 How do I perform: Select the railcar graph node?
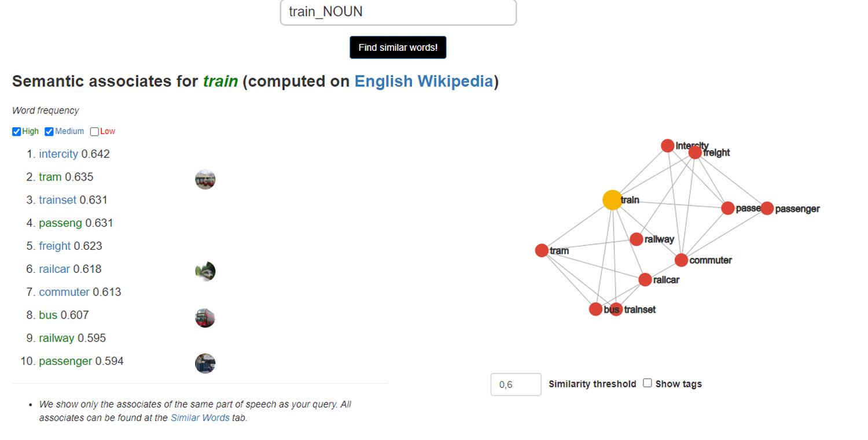(645, 280)
